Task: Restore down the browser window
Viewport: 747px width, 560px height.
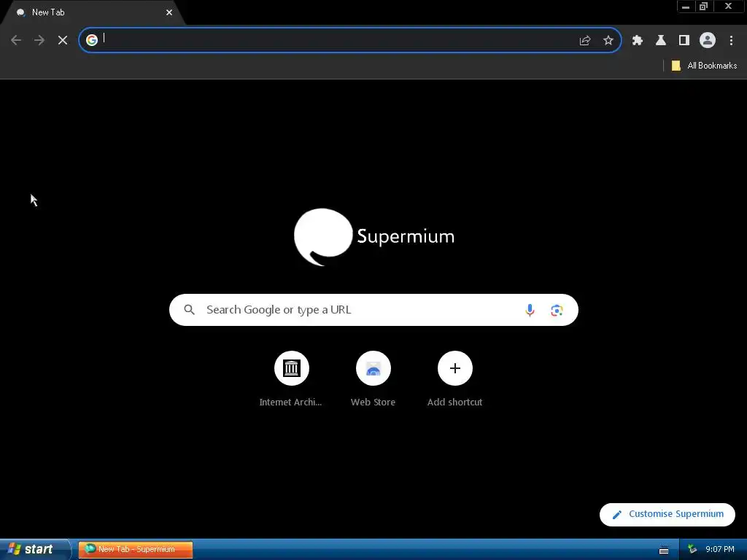Action: click(x=704, y=7)
